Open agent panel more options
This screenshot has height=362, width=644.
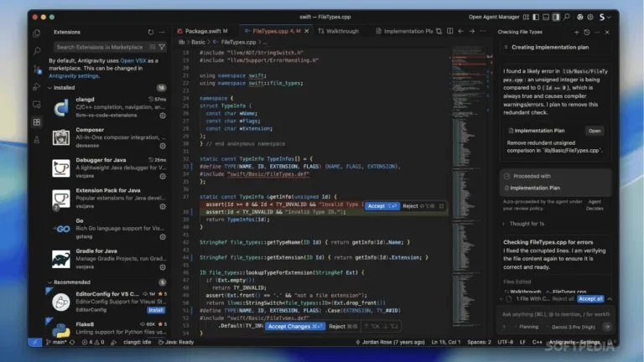pos(597,32)
